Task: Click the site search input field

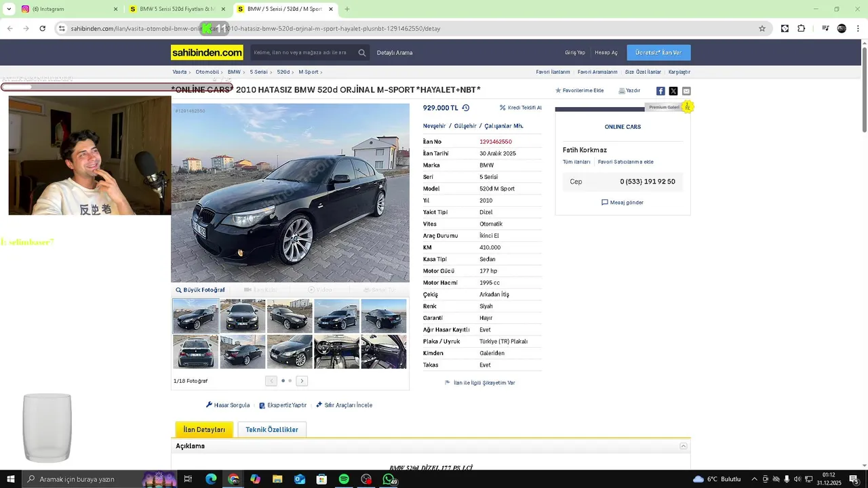Action: point(302,52)
